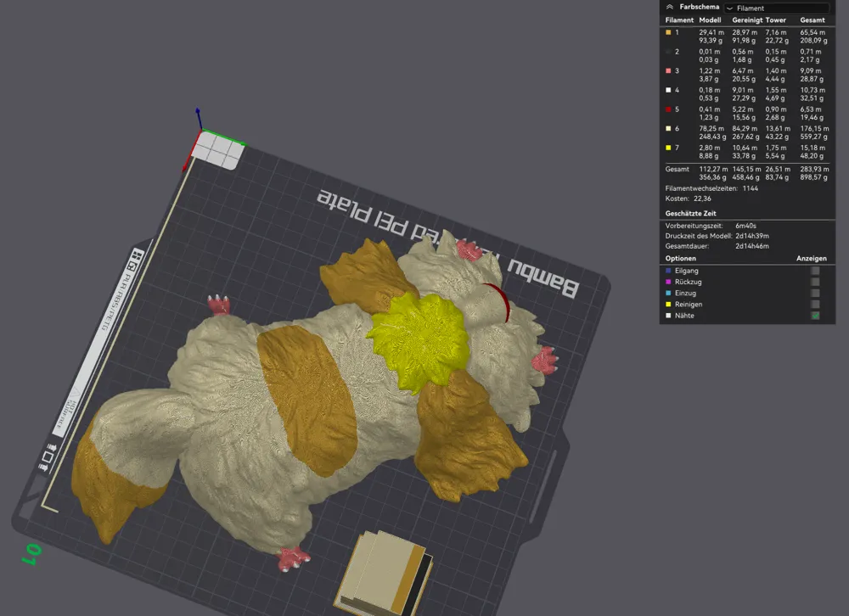The height and width of the screenshot is (616, 849).
Task: Select the 898,57 g overall total weight
Action: click(x=814, y=177)
